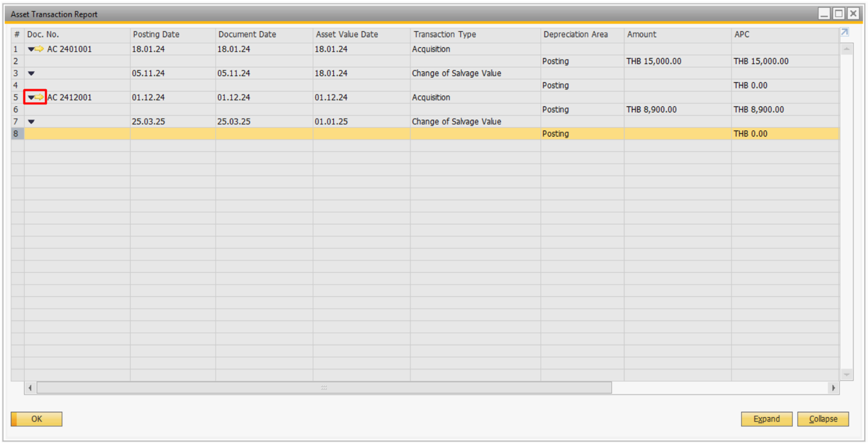This screenshot has height=443, width=868.
Task: Close the Asset Transaction Report window
Action: point(853,13)
